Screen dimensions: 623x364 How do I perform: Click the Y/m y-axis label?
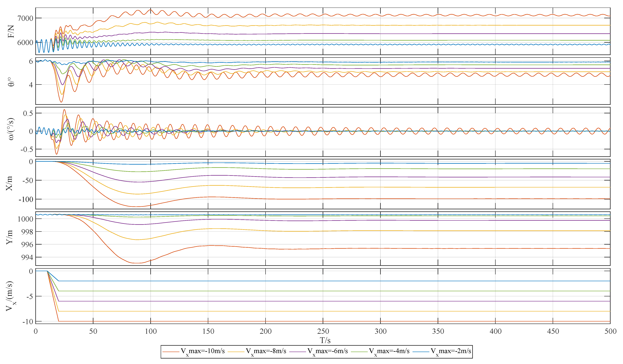tap(9, 237)
